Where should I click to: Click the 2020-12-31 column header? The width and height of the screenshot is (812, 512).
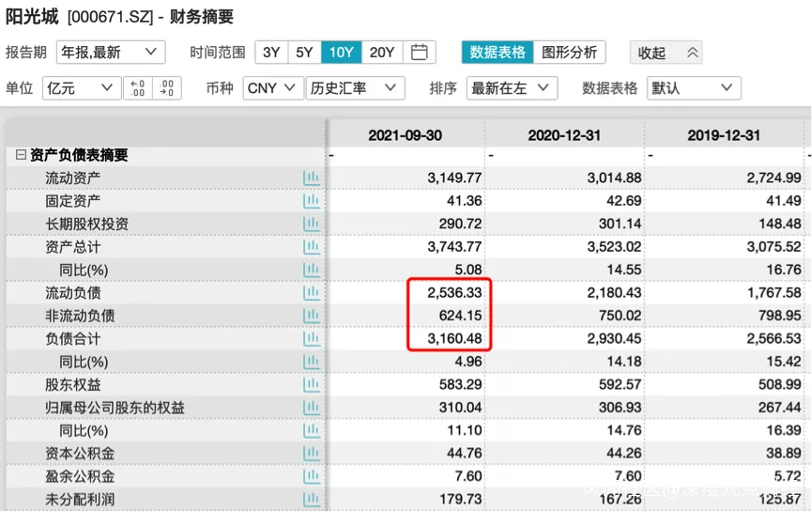(x=564, y=135)
